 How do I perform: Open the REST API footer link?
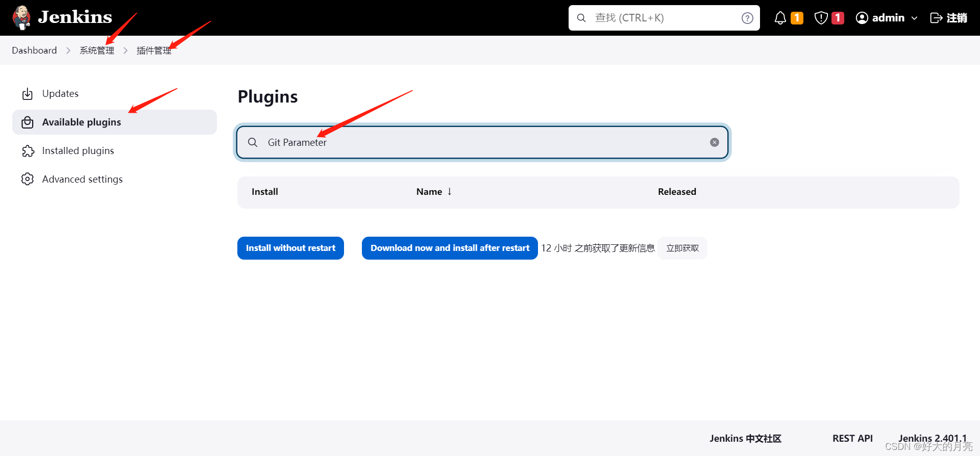852,438
